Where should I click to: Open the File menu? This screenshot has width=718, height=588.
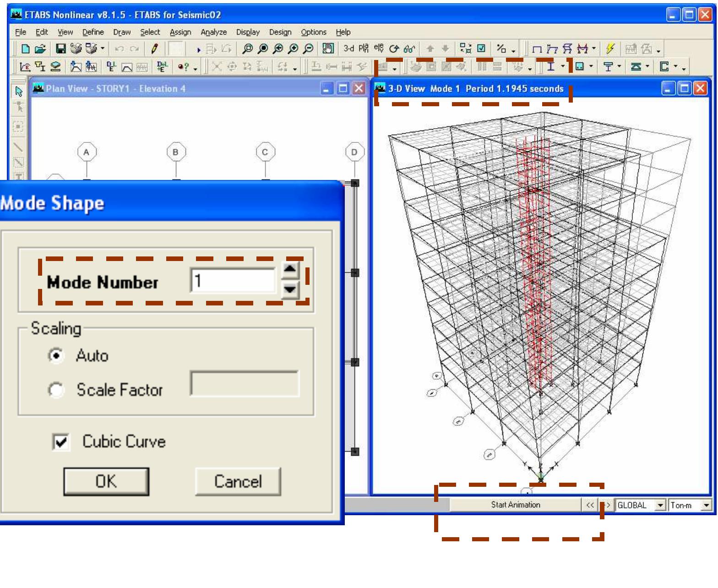pyautogui.click(x=21, y=32)
